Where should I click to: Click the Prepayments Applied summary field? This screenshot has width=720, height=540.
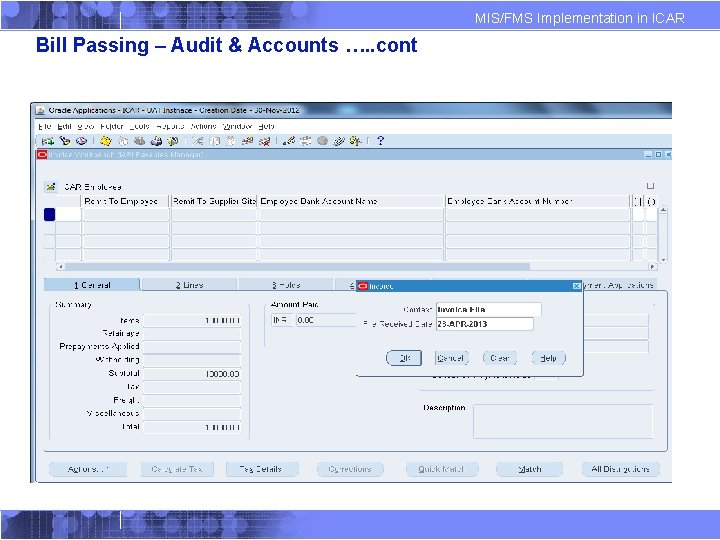coord(192,347)
